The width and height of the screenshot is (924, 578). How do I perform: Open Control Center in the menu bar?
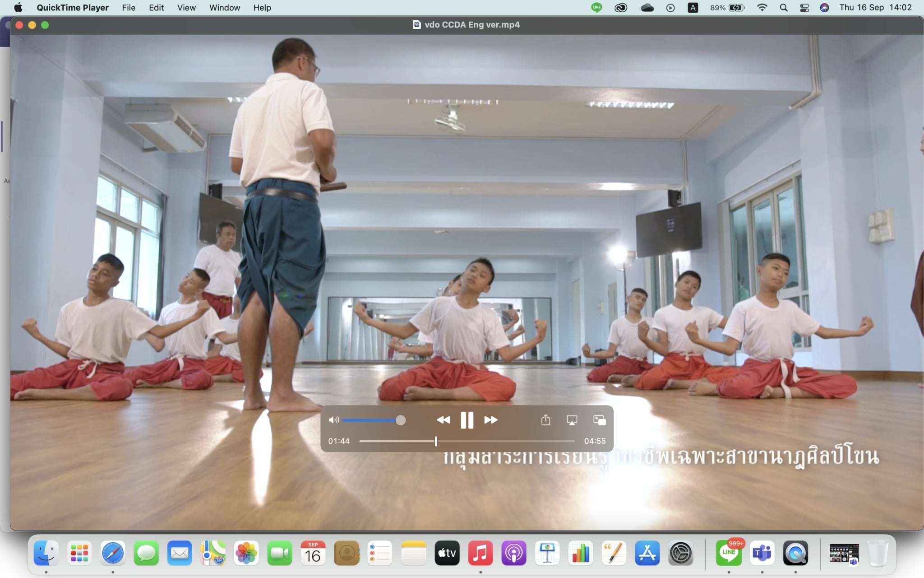pos(804,8)
